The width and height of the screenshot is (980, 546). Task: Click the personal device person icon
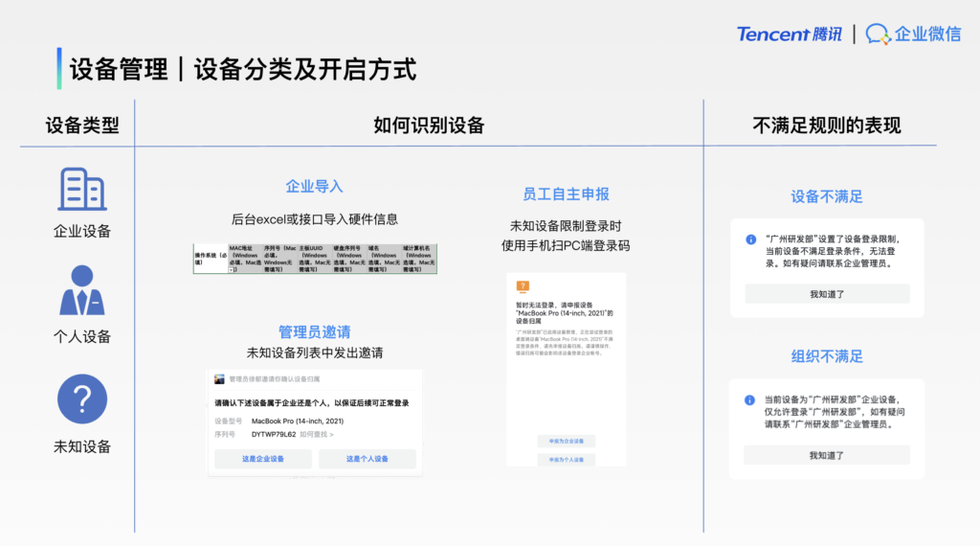coord(82,290)
